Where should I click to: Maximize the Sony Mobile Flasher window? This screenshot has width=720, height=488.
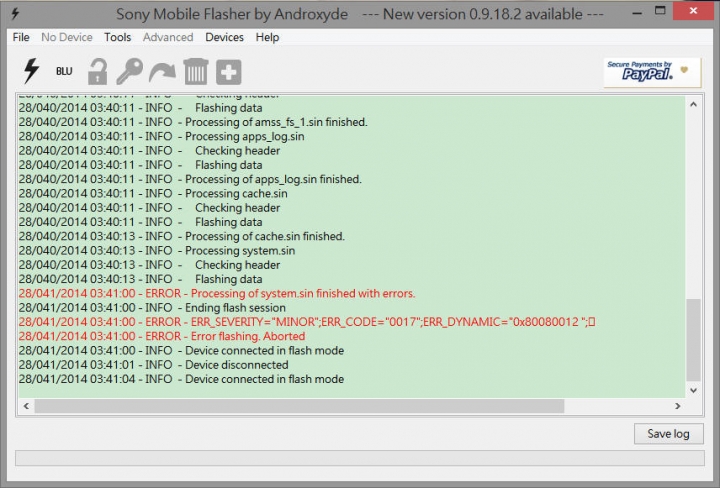click(660, 11)
